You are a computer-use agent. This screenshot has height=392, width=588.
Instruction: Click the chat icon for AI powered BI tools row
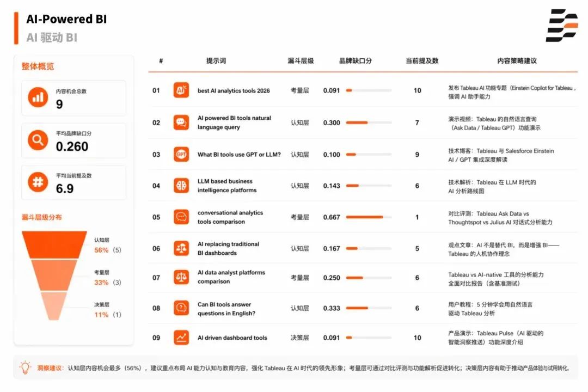[x=181, y=122]
